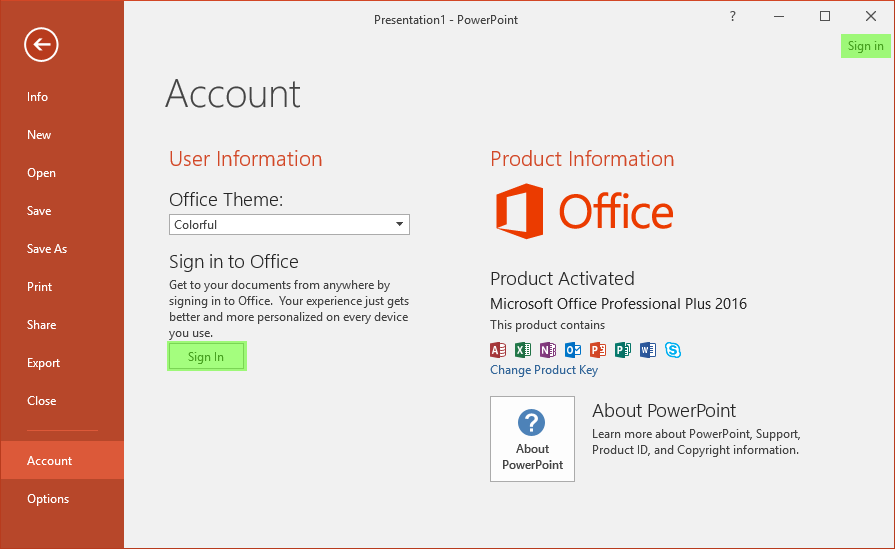Open help with the question mark icon
This screenshot has width=895, height=549.
coord(733,17)
